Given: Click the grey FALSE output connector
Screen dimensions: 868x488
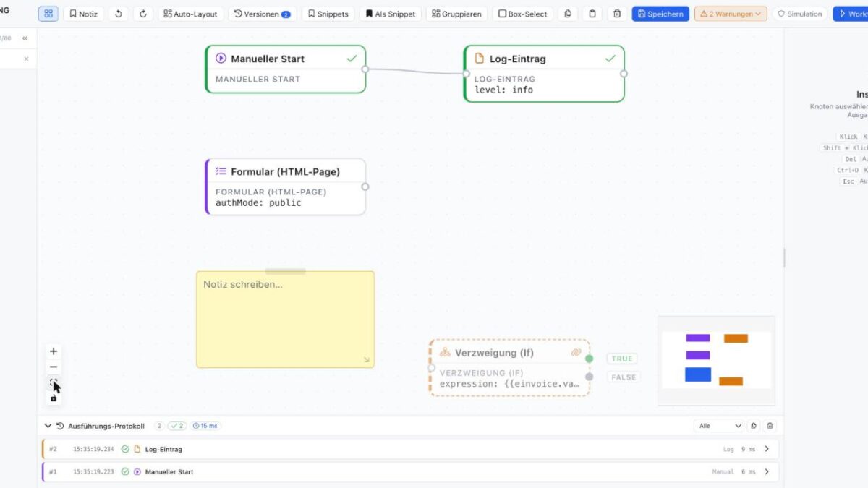Looking at the screenshot, I should click(590, 377).
